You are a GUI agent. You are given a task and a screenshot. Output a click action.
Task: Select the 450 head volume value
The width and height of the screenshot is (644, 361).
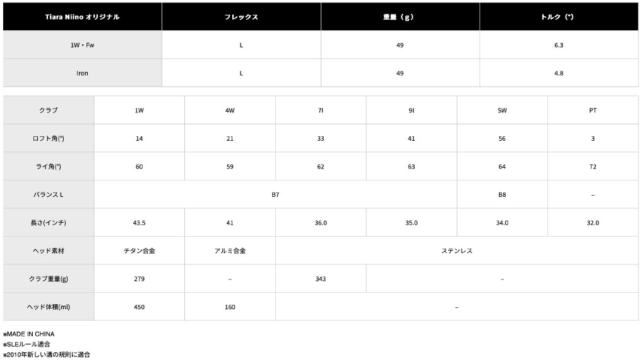139,307
